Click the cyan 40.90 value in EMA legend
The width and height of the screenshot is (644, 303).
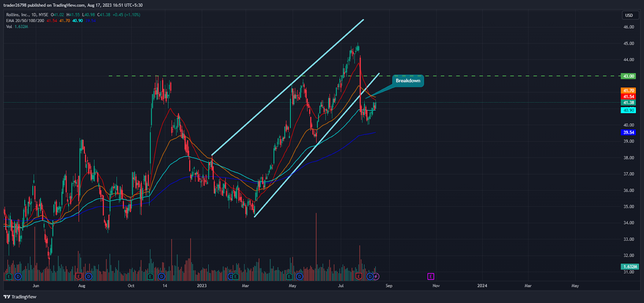pyautogui.click(x=77, y=21)
